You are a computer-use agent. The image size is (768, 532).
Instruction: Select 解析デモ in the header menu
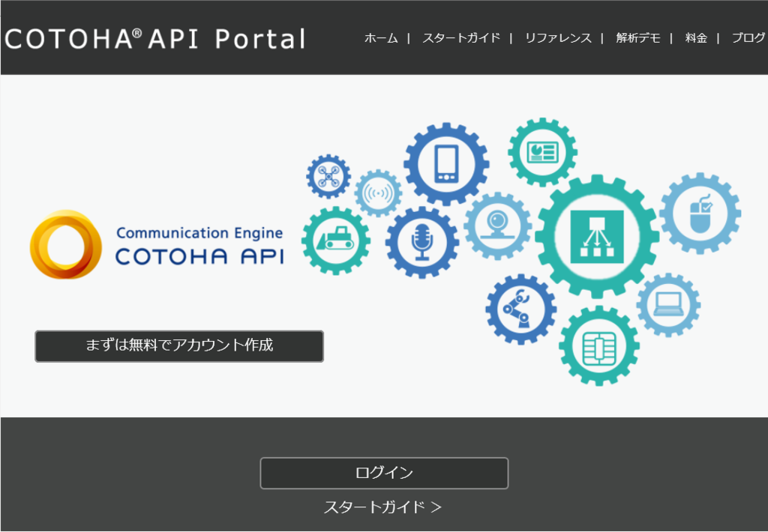pos(638,38)
